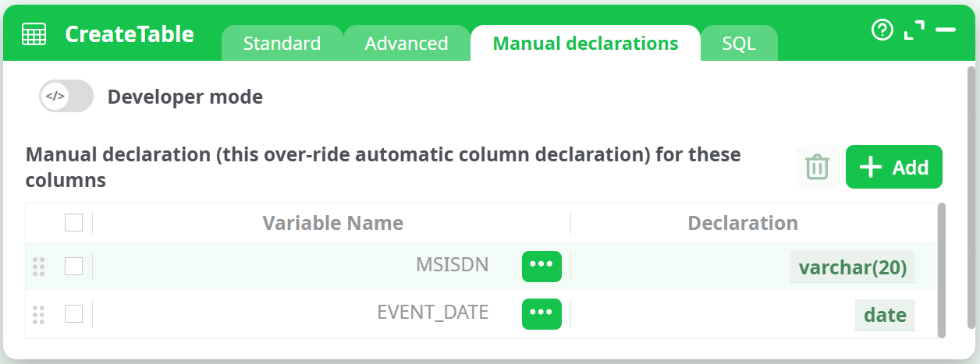Image resolution: width=980 pixels, height=364 pixels.
Task: Edit the varchar(20) declaration field
Action: (x=852, y=267)
